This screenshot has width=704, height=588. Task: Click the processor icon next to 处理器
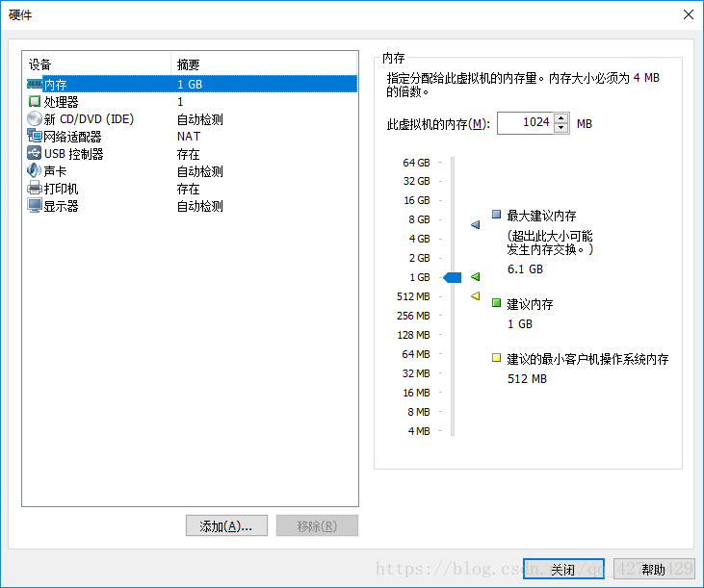coord(35,101)
